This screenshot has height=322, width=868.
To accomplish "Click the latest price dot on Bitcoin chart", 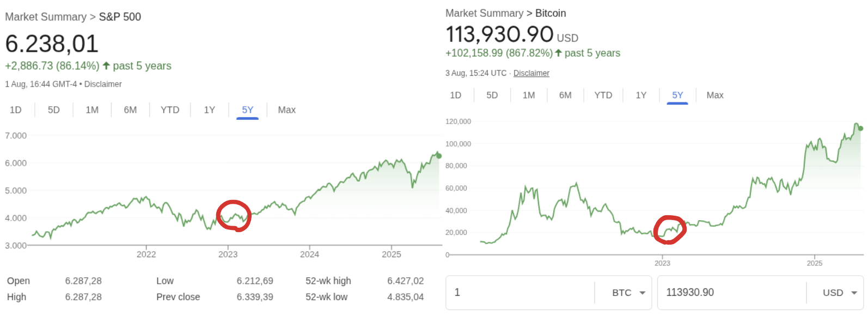I will pos(860,129).
